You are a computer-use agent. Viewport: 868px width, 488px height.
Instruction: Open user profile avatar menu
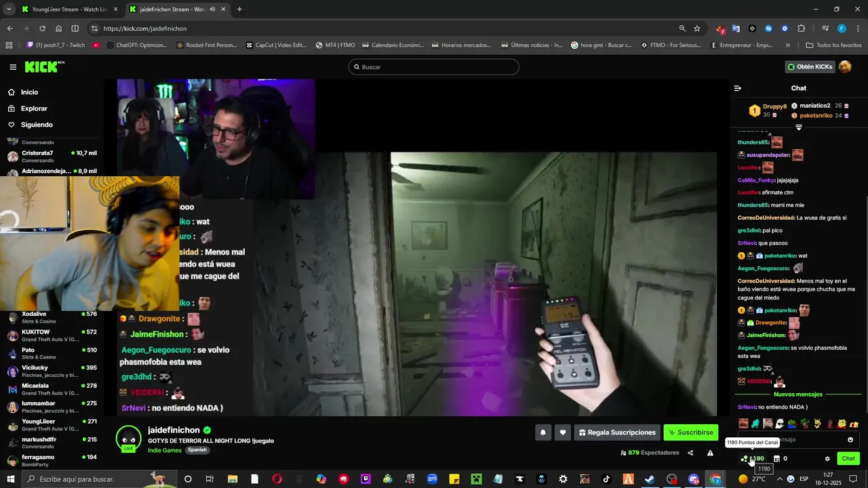coord(845,66)
